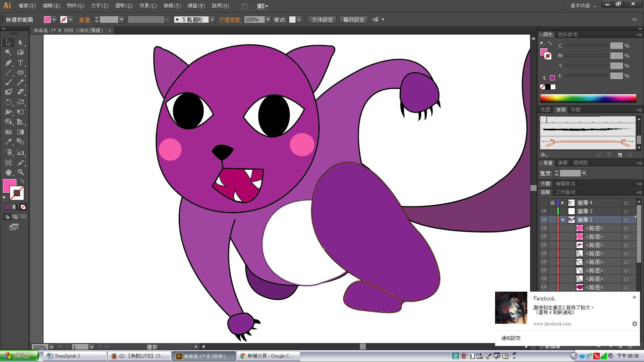Click the 文件設定 button
Viewport: 644px width, 362px height.
tap(322, 20)
